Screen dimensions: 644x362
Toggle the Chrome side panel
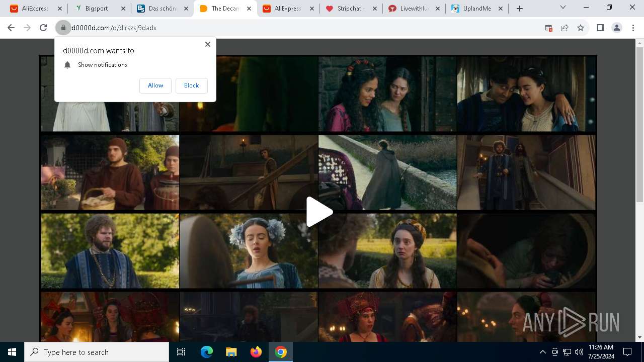pyautogui.click(x=600, y=28)
